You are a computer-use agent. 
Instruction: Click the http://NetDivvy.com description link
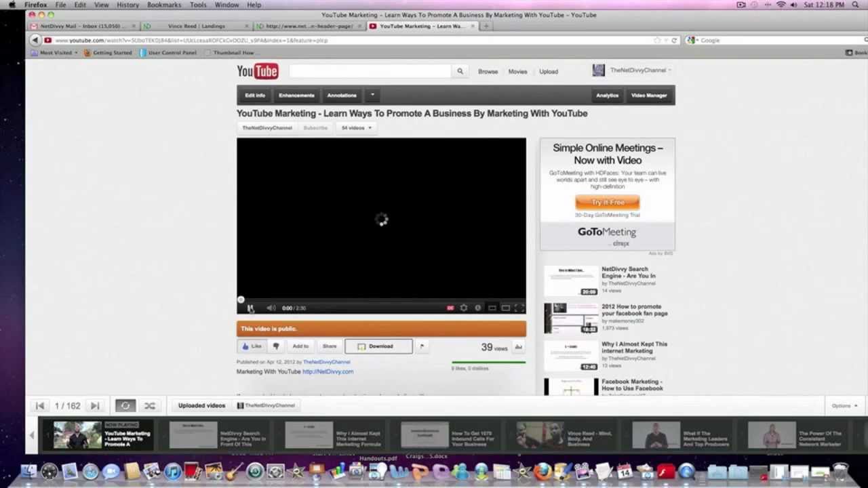pos(328,371)
